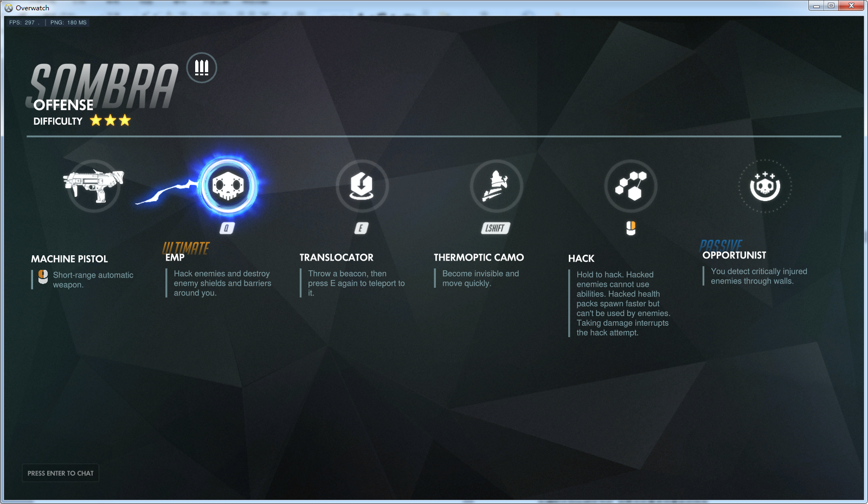868x504 pixels.
Task: Click the PRESS ENTER TO CHAT box
Action: point(61,473)
